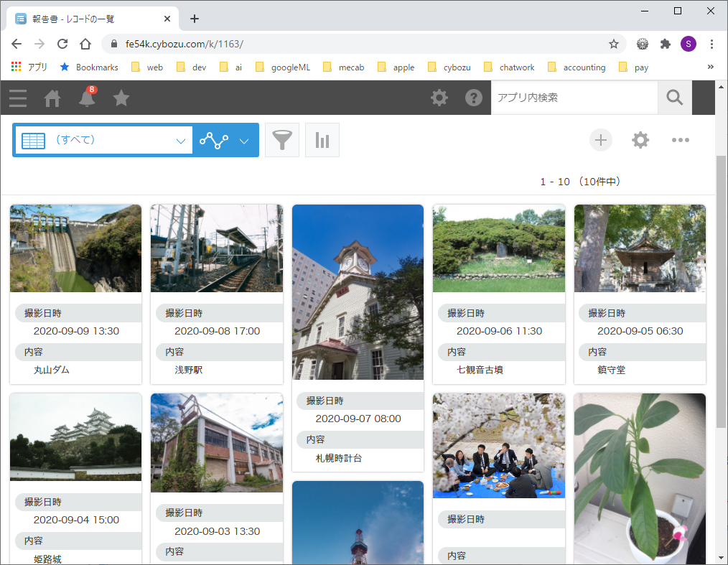Click the page vertical scrollbar
This screenshot has width=728, height=565.
pyautogui.click(x=721, y=287)
